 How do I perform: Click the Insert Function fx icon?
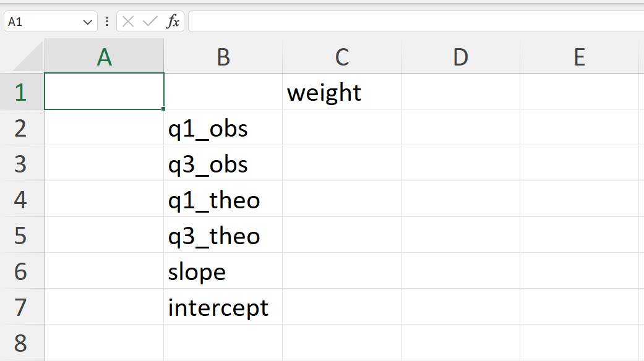[173, 22]
